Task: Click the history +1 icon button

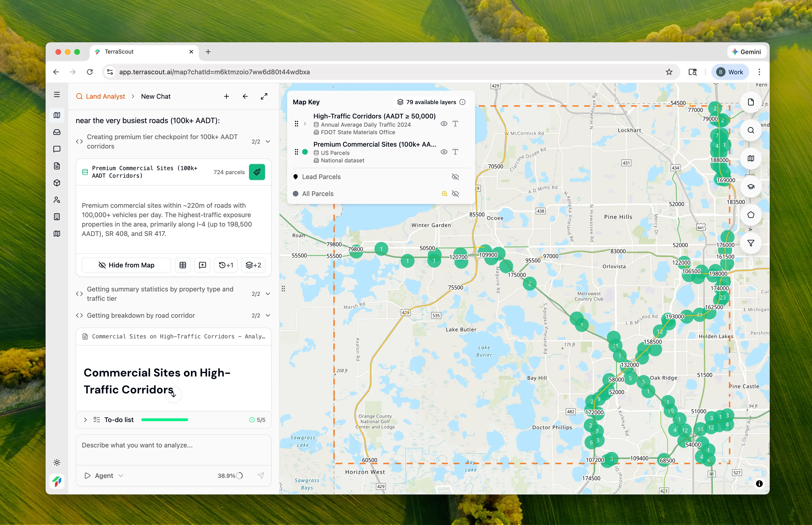Action: click(226, 265)
